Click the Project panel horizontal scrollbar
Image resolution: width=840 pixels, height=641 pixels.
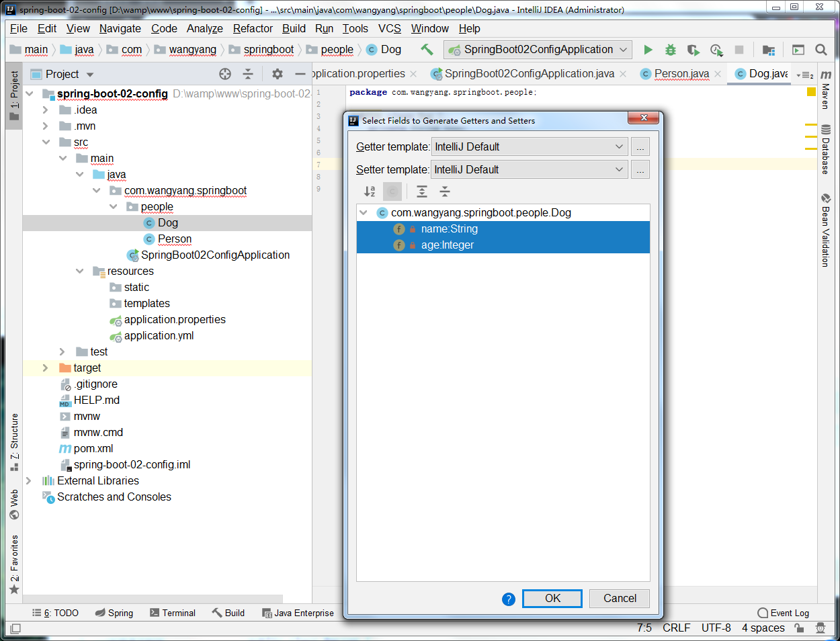point(153,599)
